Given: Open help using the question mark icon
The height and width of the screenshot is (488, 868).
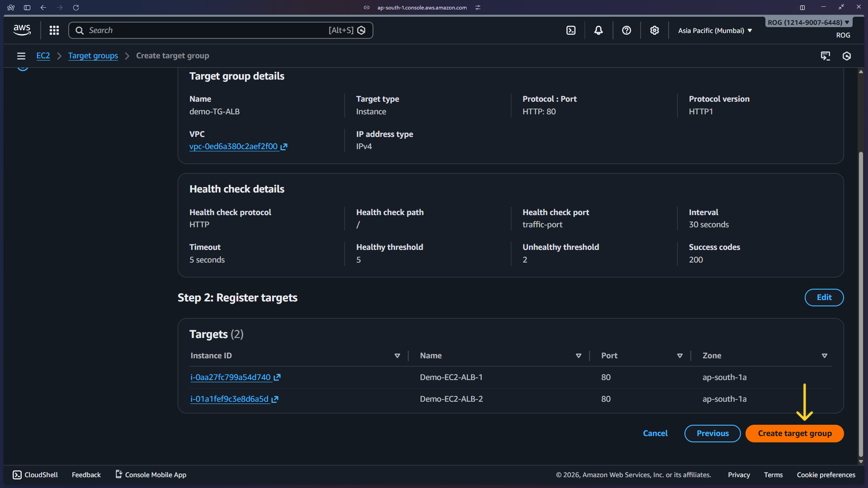Looking at the screenshot, I should point(627,30).
